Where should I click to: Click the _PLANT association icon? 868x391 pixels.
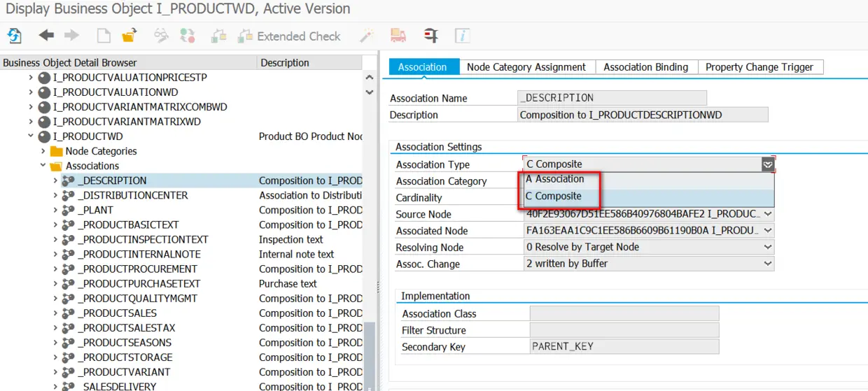point(69,210)
